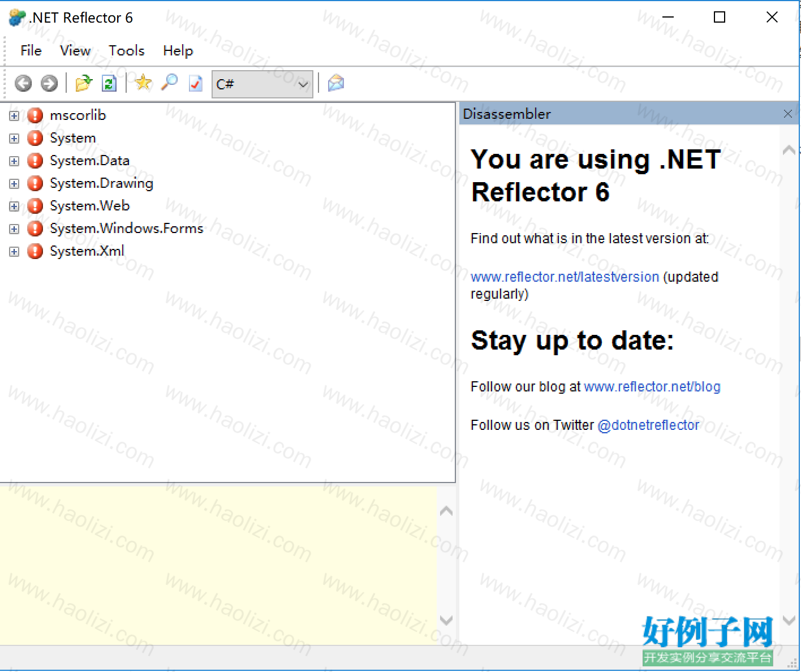Click the red error icon beside System.Xml
The image size is (801, 672).
click(35, 251)
